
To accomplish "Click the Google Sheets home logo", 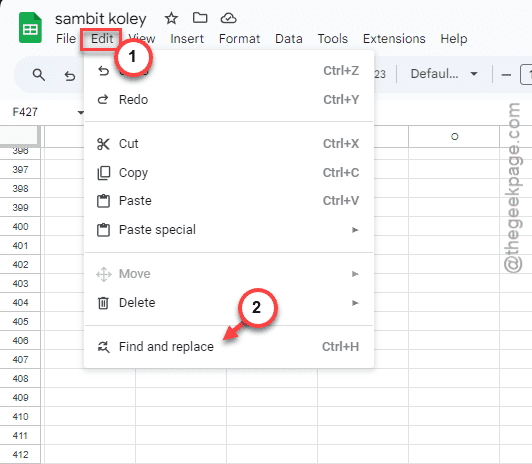I will [30, 28].
